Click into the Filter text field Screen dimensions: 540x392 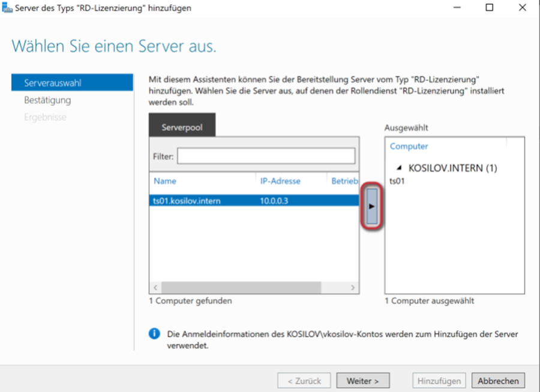coord(265,156)
